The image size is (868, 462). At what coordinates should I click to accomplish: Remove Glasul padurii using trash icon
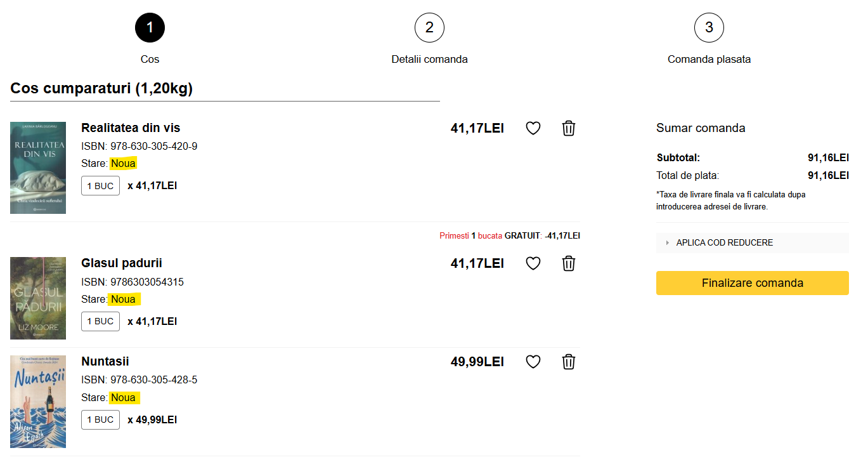point(569,263)
